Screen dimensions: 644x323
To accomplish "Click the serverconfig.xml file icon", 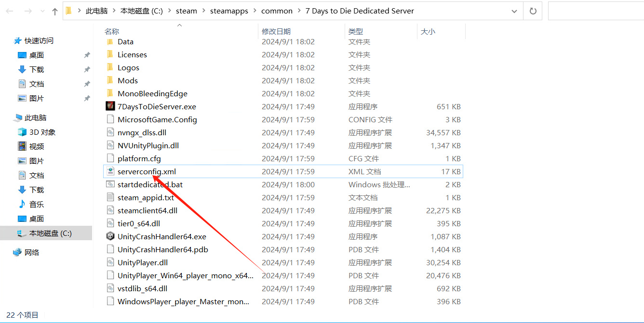I will point(110,171).
